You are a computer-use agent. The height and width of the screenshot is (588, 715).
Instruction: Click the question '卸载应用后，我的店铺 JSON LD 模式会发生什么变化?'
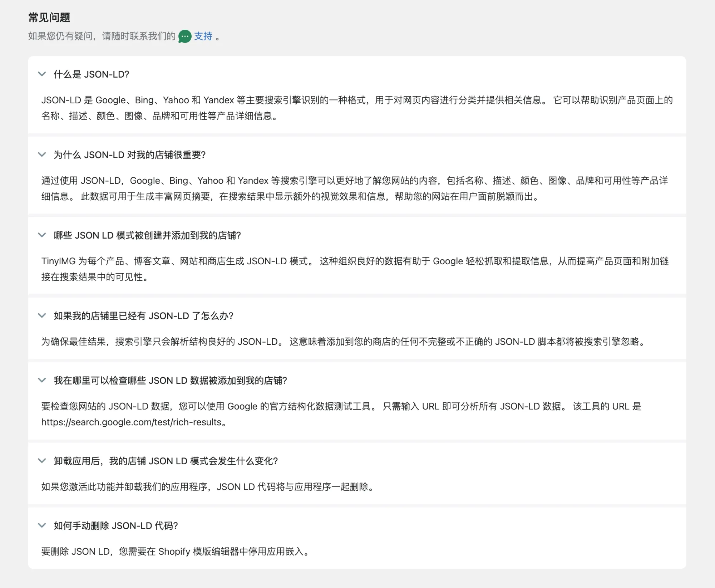point(166,461)
